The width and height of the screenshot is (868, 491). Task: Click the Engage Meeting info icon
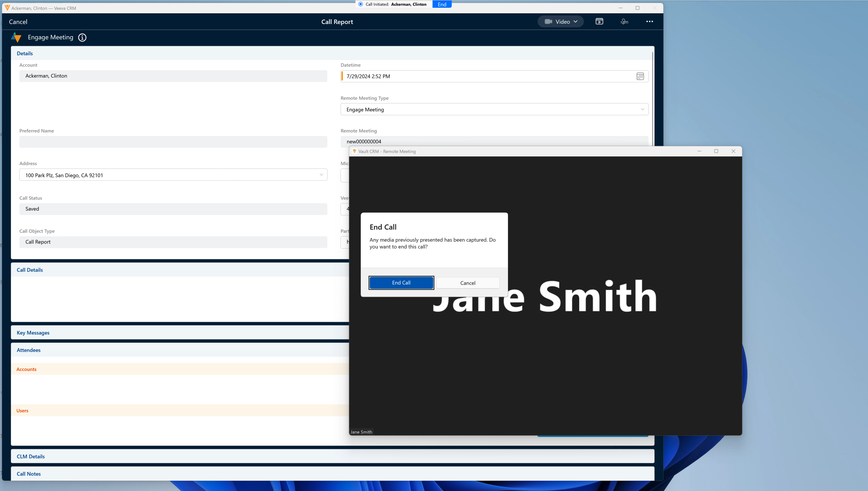[x=82, y=37]
